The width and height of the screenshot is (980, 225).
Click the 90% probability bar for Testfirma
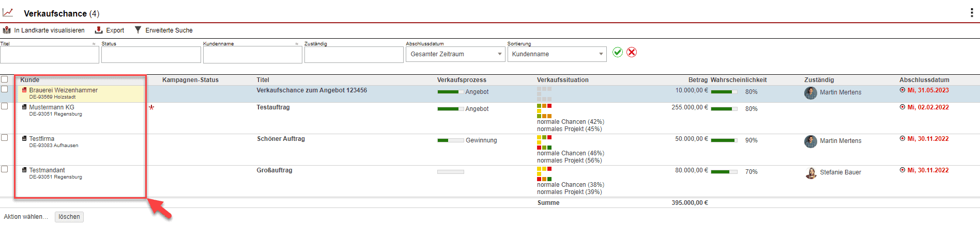click(724, 140)
